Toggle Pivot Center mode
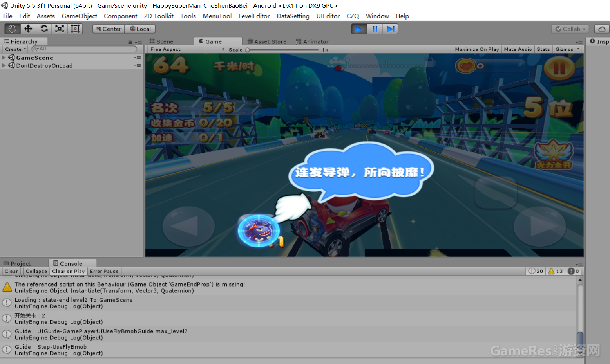The height and width of the screenshot is (364, 610). 109,29
